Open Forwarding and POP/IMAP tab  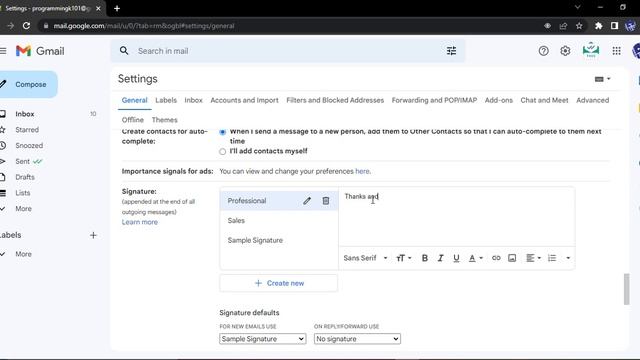pyautogui.click(x=434, y=100)
